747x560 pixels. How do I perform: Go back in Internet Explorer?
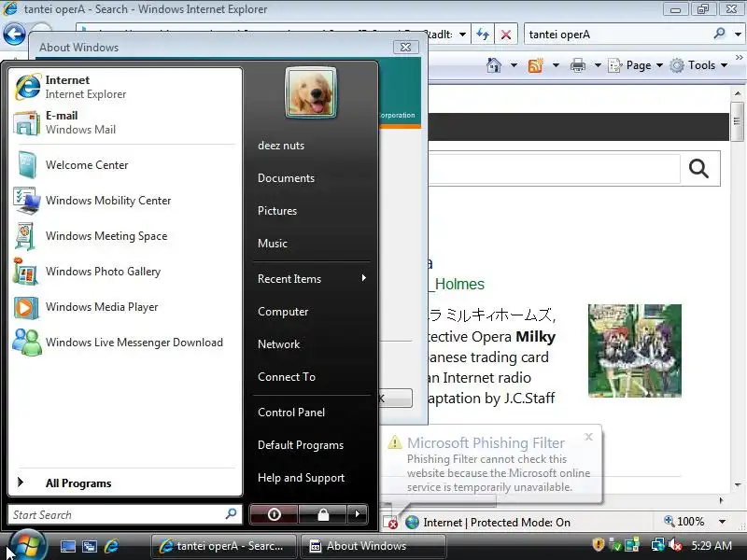pyautogui.click(x=14, y=34)
